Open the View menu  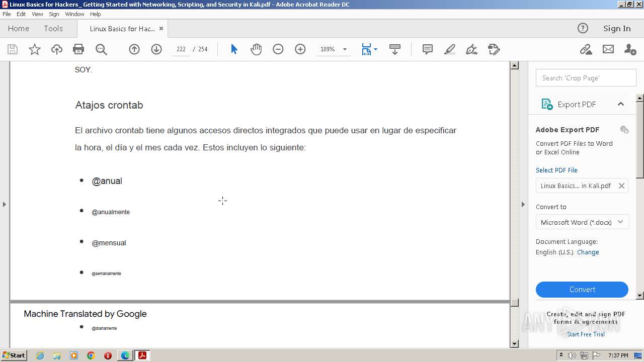pos(37,14)
